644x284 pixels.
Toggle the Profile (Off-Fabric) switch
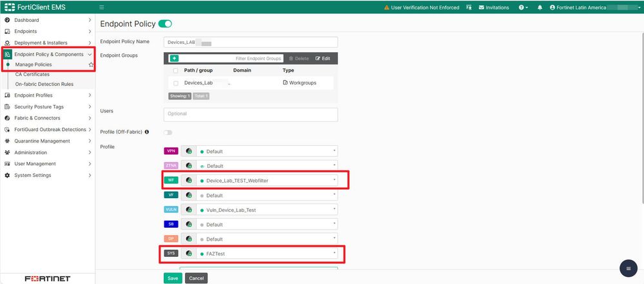pyautogui.click(x=168, y=132)
